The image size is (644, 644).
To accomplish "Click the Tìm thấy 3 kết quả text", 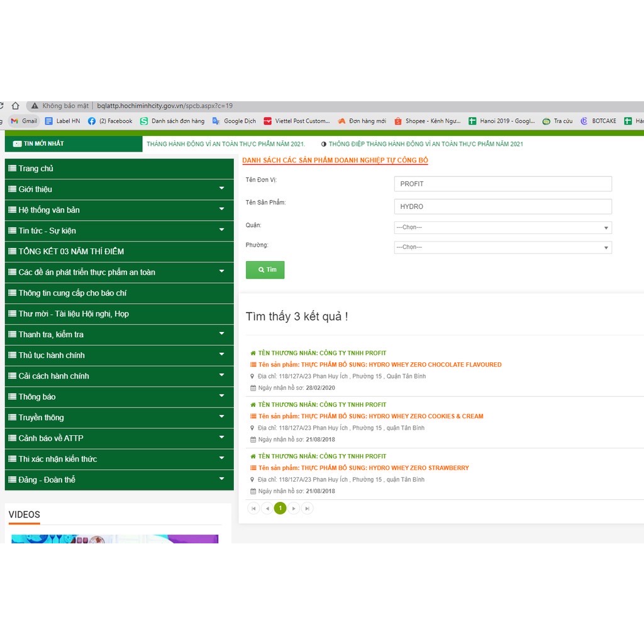I will click(297, 317).
